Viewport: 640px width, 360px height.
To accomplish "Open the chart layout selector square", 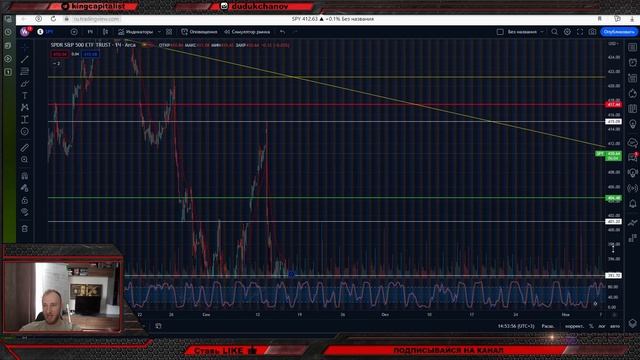I will 500,31.
